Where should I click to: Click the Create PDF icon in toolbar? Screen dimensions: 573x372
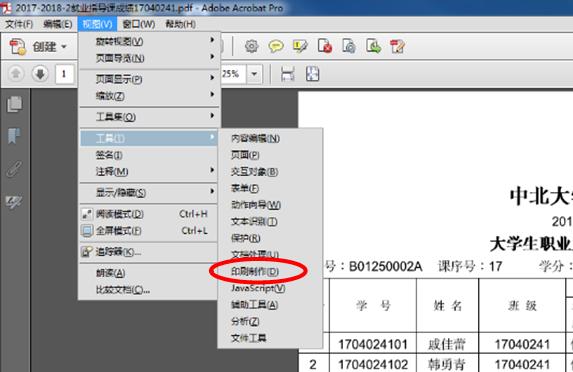pyautogui.click(x=18, y=47)
